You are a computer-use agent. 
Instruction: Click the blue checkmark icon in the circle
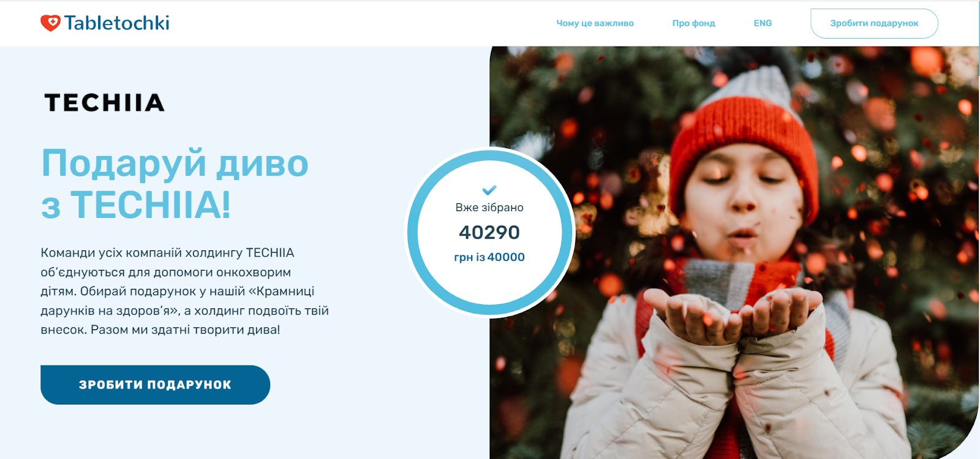tap(489, 190)
